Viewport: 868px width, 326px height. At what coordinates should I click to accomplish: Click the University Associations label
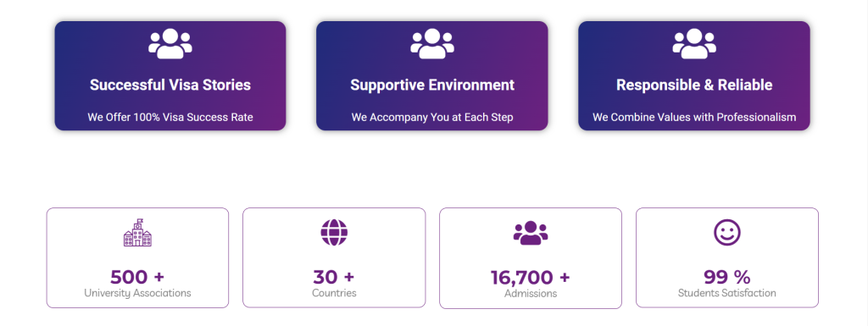[x=137, y=293]
